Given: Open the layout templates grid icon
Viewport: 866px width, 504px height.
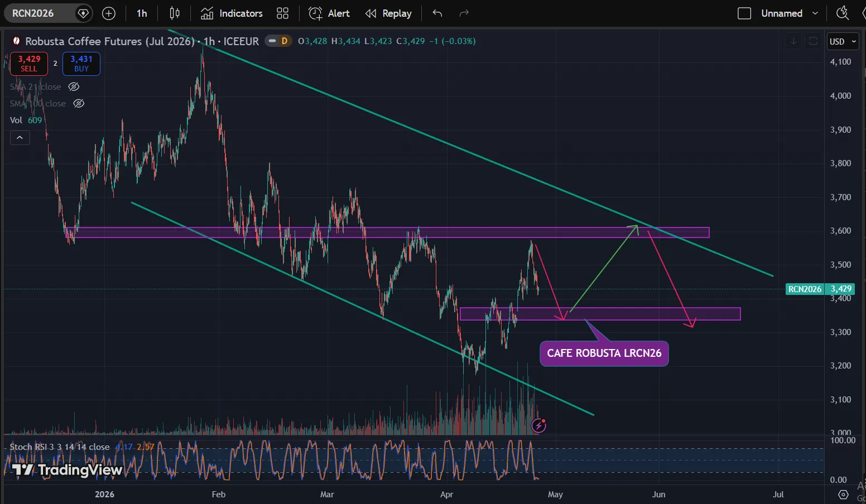Looking at the screenshot, I should (x=283, y=13).
